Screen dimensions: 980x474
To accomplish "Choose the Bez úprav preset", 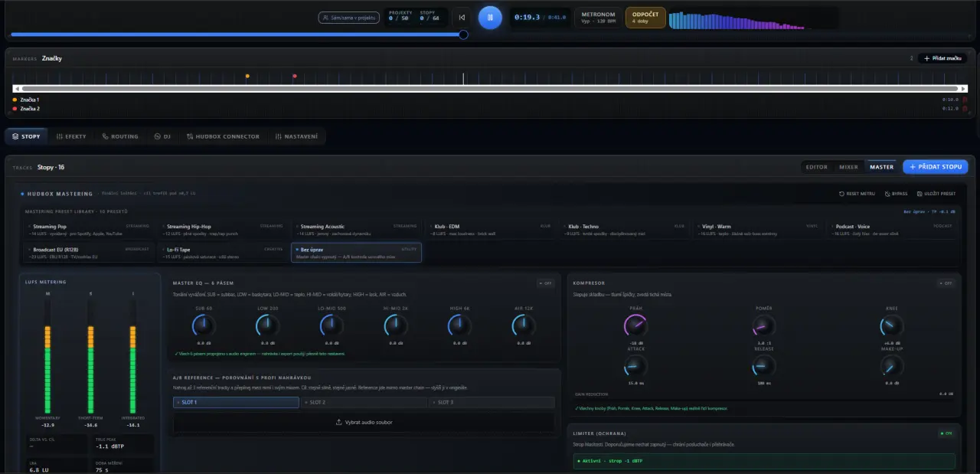I will 356,253.
